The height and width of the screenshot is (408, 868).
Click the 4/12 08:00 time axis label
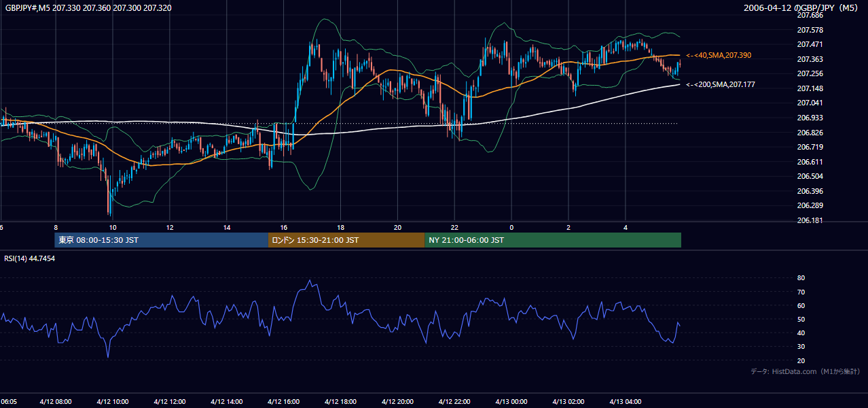(56, 402)
